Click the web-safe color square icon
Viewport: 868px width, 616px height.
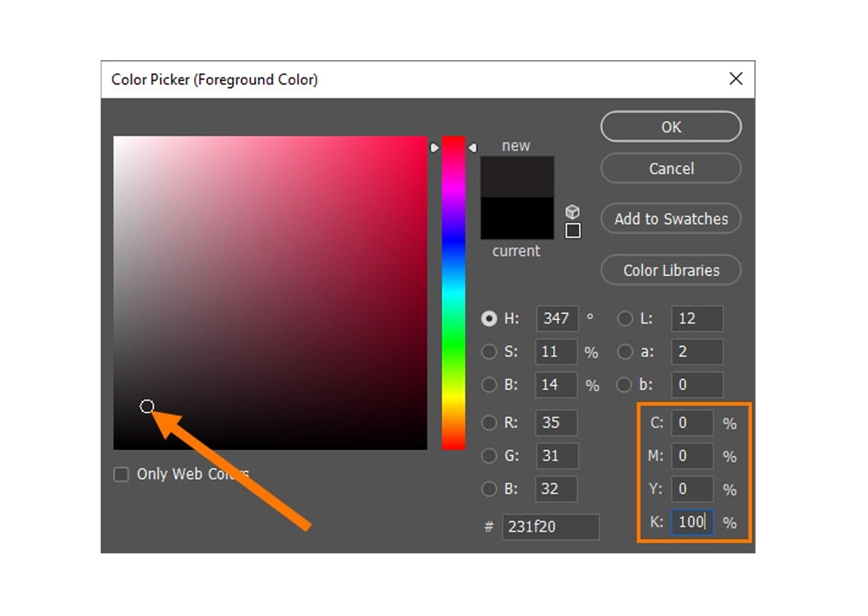tap(572, 231)
